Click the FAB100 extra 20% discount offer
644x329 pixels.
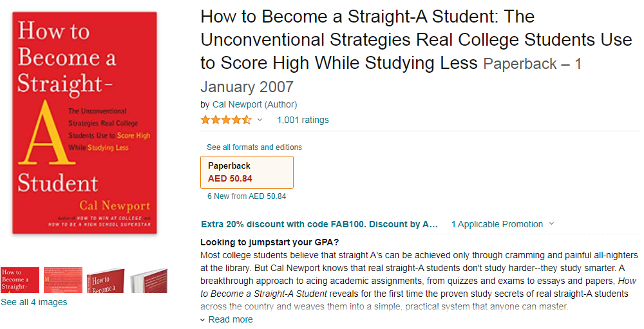coord(319,224)
